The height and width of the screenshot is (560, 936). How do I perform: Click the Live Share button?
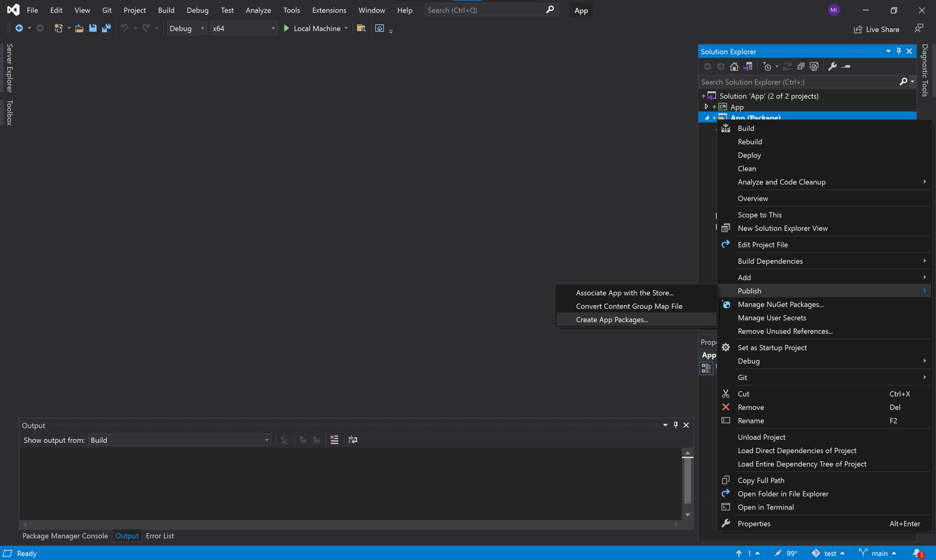click(x=876, y=29)
